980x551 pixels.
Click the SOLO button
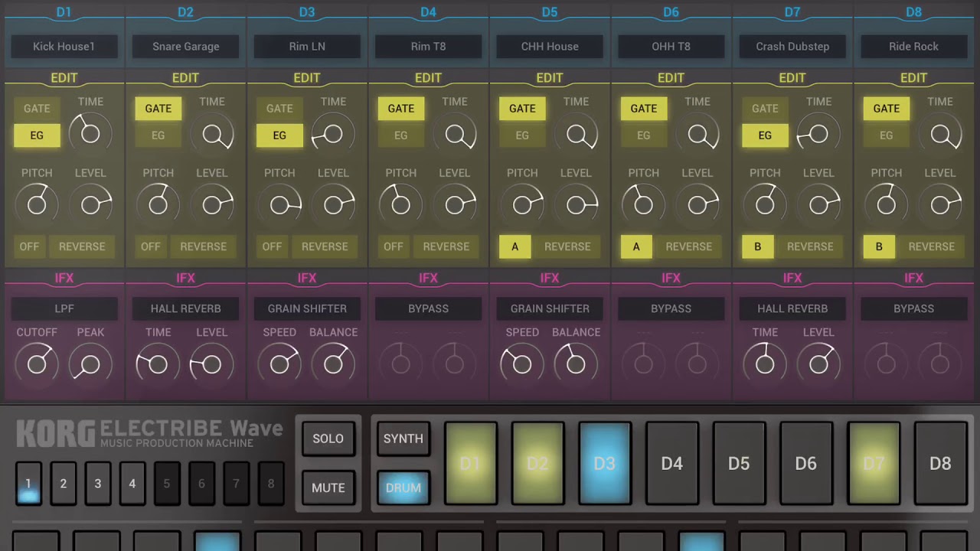pyautogui.click(x=328, y=439)
